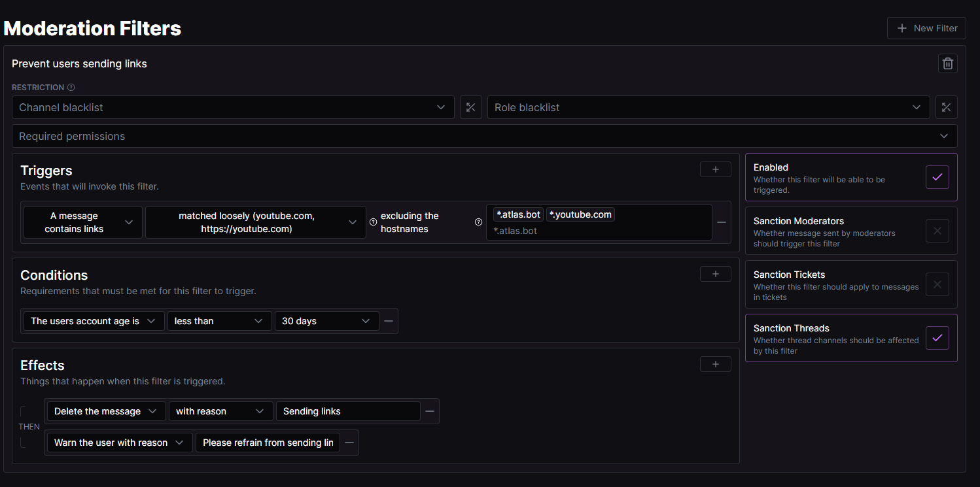Viewport: 980px width, 487px height.
Task: Turn on the Sanction Tickets checkbox
Action: click(937, 284)
